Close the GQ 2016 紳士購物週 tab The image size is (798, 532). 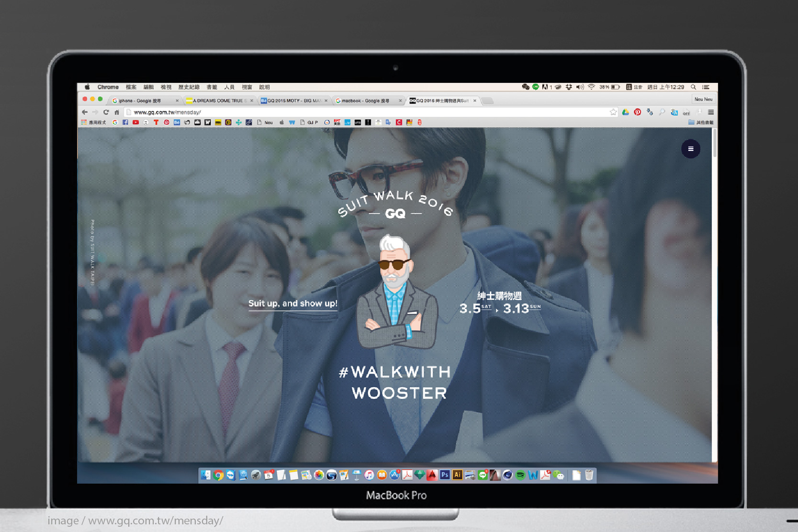(x=475, y=101)
